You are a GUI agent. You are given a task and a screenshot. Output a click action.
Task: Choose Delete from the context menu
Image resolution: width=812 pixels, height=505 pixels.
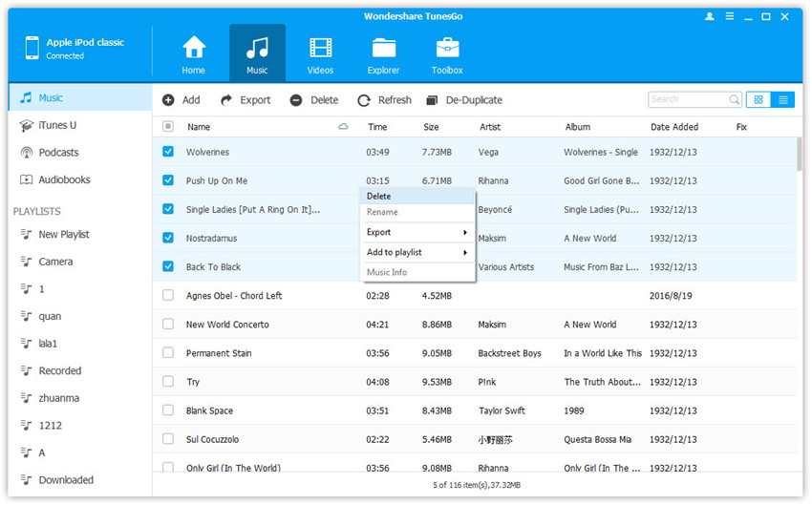(x=379, y=196)
